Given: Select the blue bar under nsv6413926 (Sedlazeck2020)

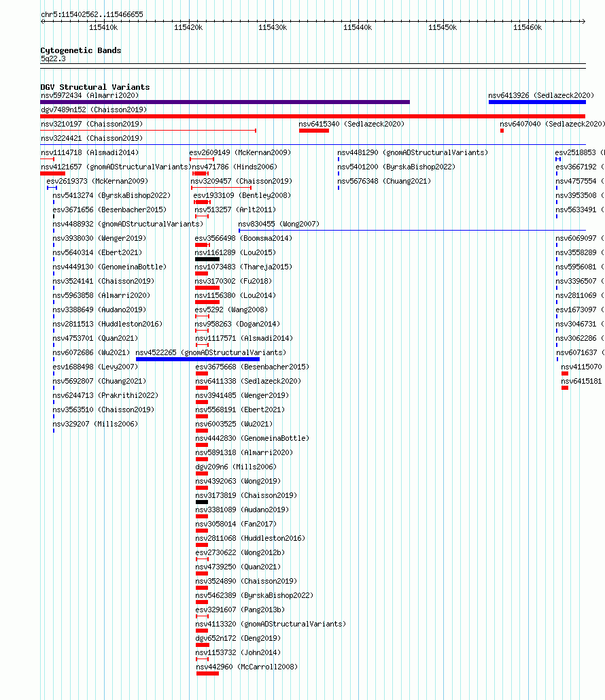Looking at the screenshot, I should [x=537, y=102].
